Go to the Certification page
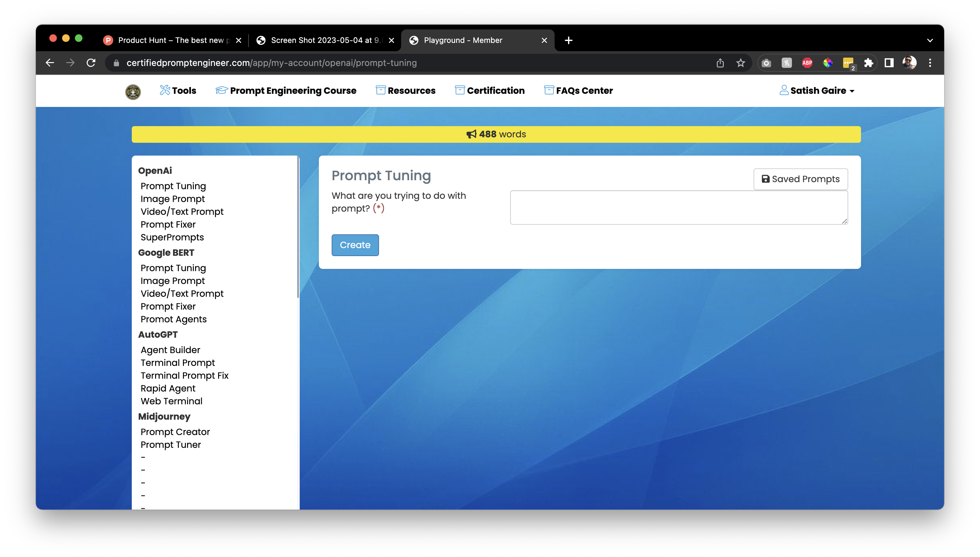 (490, 91)
